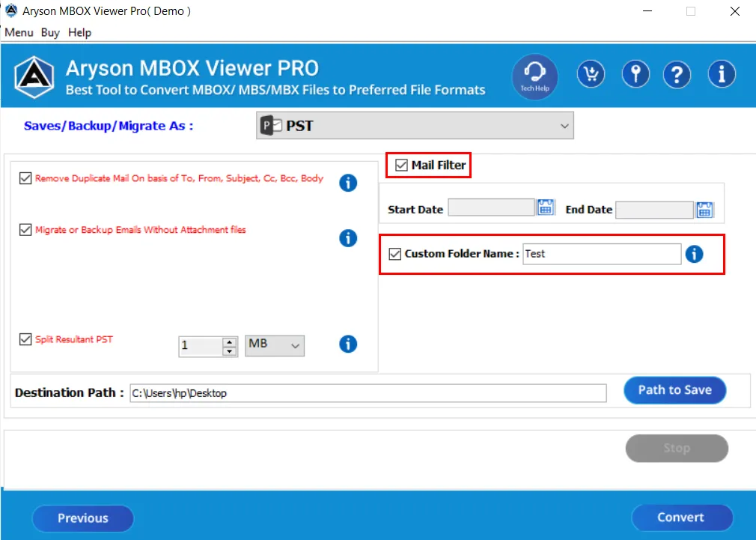Open the Start Date calendar picker
This screenshot has height=540, width=756.
(546, 207)
